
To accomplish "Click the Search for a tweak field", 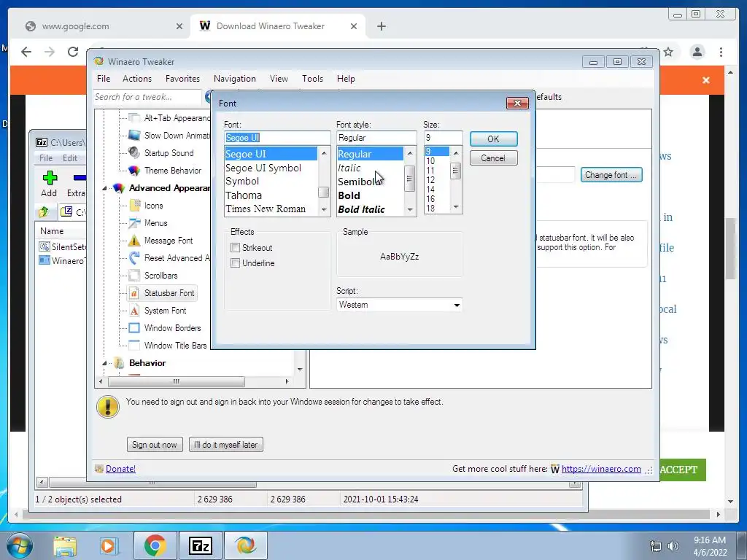I will (x=147, y=97).
